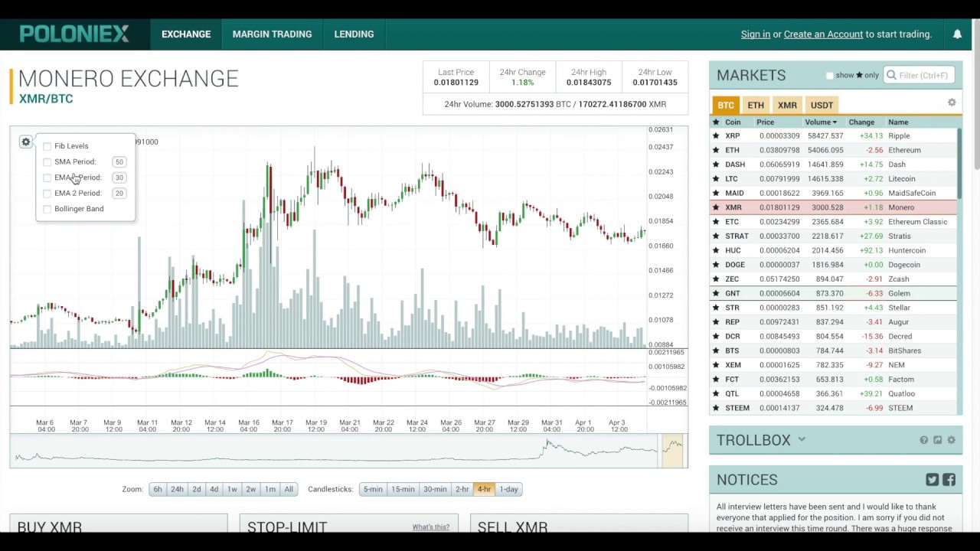Toggle the show starred only checkbox
Image resolution: width=980 pixels, height=551 pixels.
coord(830,76)
